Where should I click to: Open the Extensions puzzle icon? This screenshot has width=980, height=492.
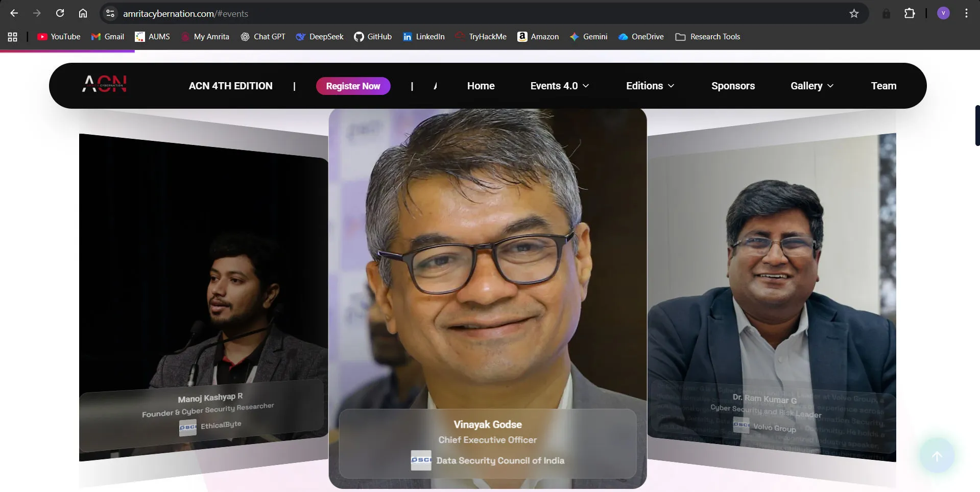coord(910,13)
